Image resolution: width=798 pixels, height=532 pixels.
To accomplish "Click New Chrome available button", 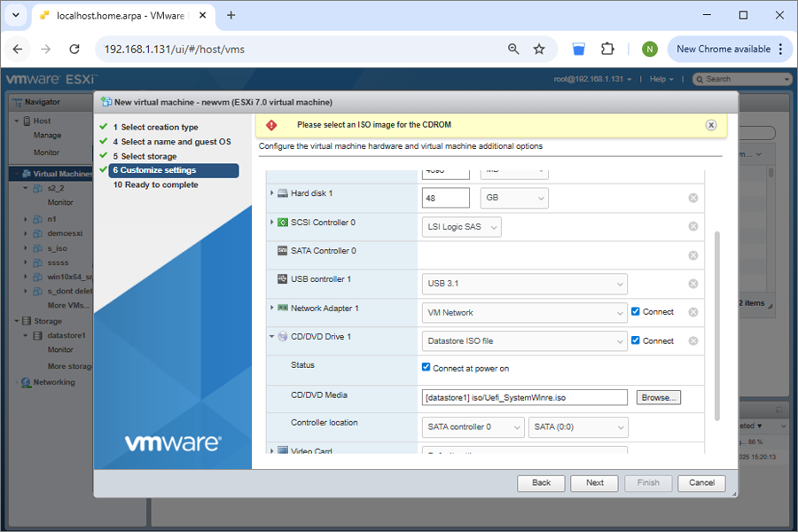I will tap(730, 49).
